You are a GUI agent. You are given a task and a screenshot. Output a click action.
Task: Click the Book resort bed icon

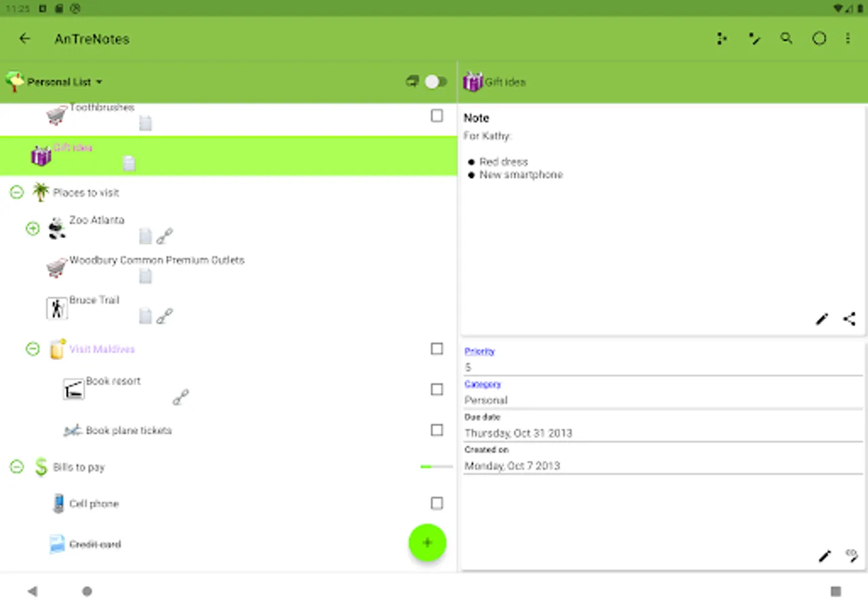coord(74,389)
